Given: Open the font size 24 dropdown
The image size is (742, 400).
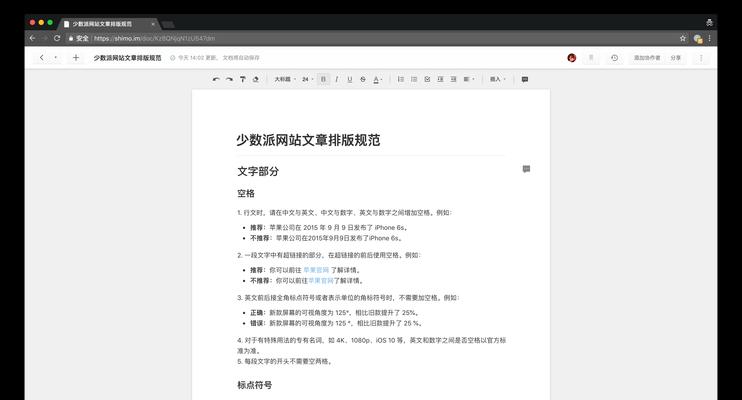Looking at the screenshot, I should coord(308,80).
